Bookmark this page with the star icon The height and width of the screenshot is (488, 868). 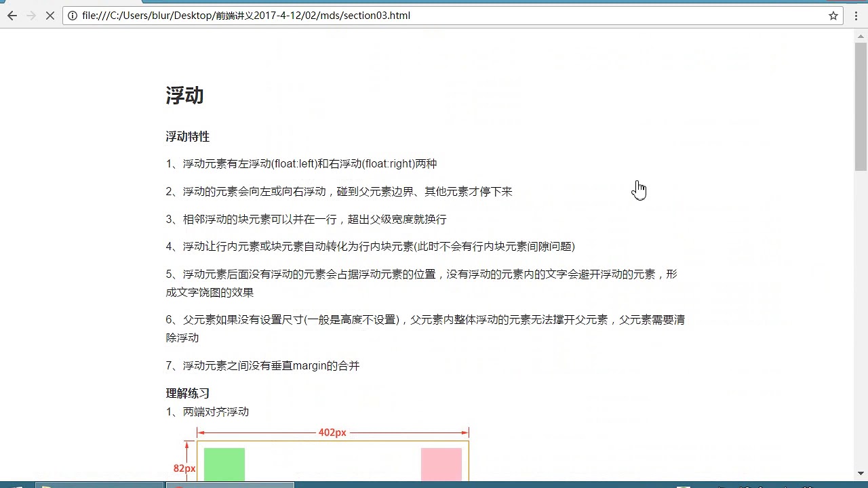(833, 16)
